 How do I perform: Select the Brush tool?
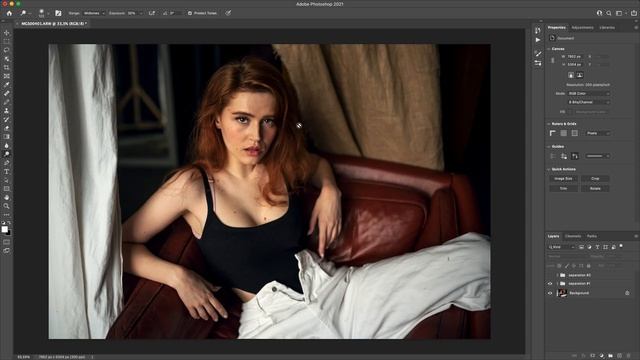click(7, 102)
